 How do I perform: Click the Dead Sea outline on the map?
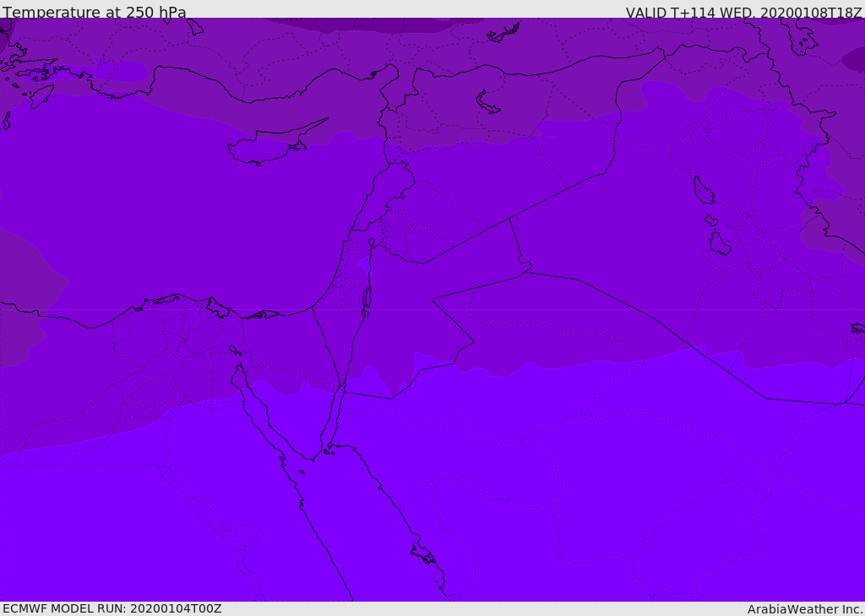point(367,298)
